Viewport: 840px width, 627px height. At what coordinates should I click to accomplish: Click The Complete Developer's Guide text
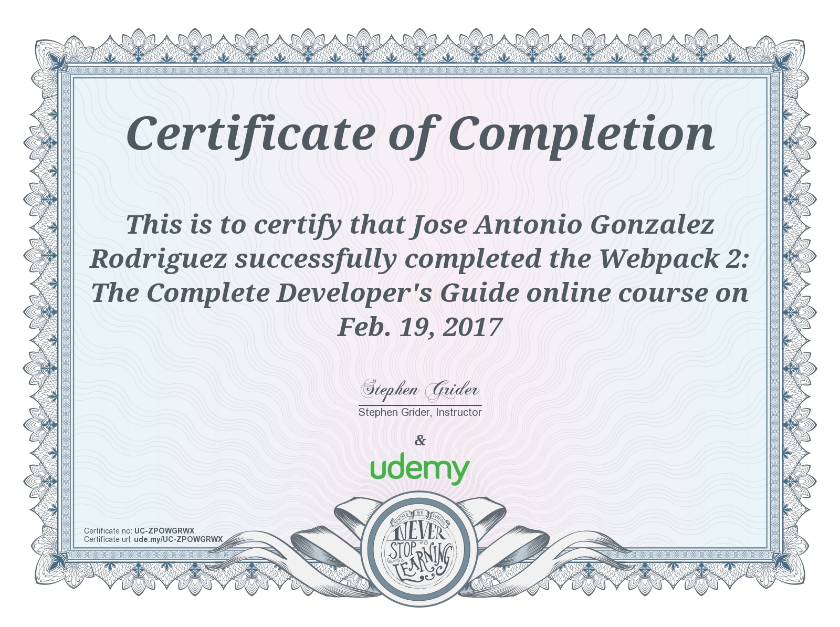306,293
